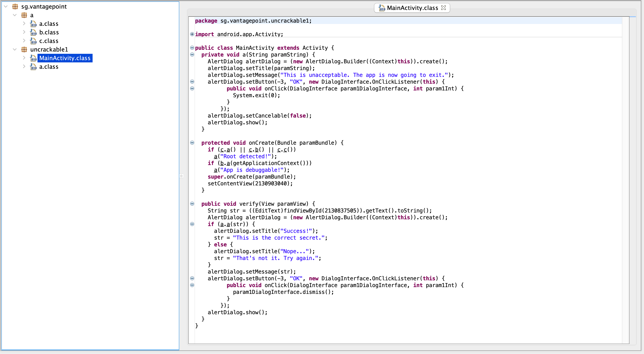
Task: Select c.class in the tree
Action: pos(49,41)
